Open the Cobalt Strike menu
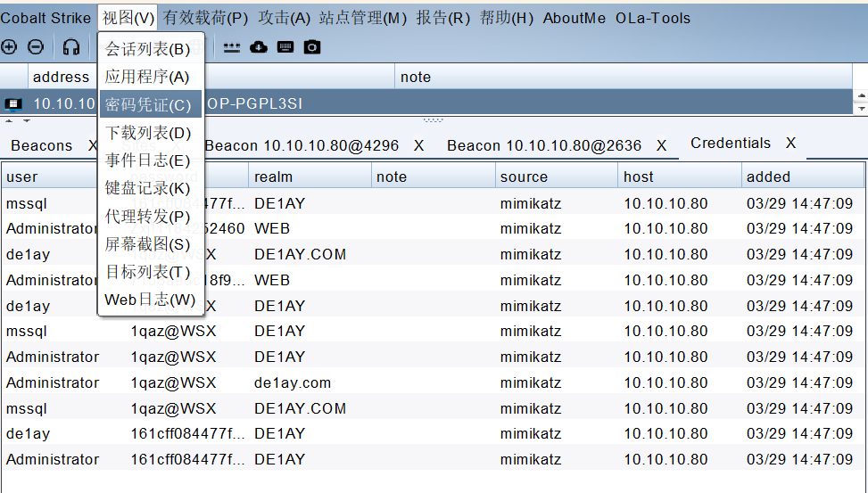This screenshot has width=868, height=493. coord(45,18)
